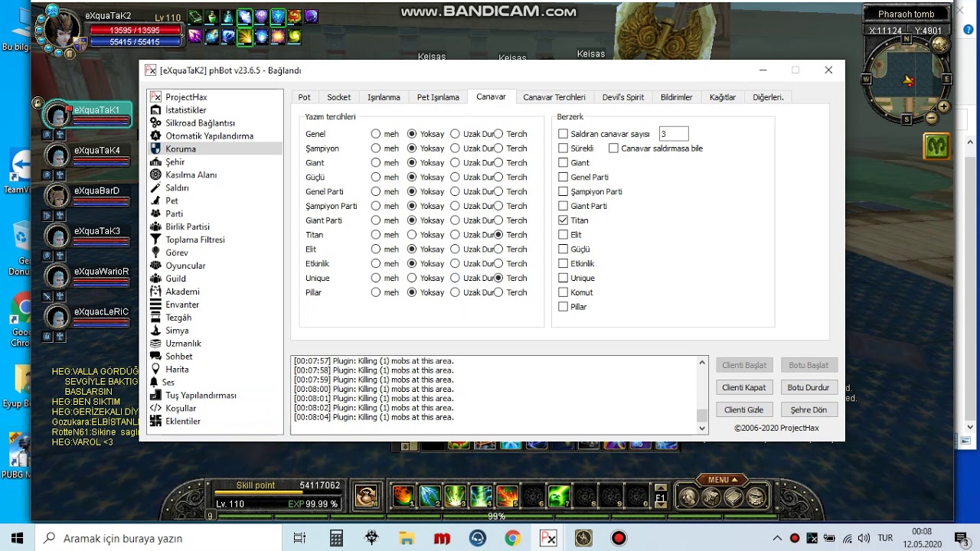Open the Guild shield icon
This screenshot has width=980, height=551.
(x=156, y=279)
